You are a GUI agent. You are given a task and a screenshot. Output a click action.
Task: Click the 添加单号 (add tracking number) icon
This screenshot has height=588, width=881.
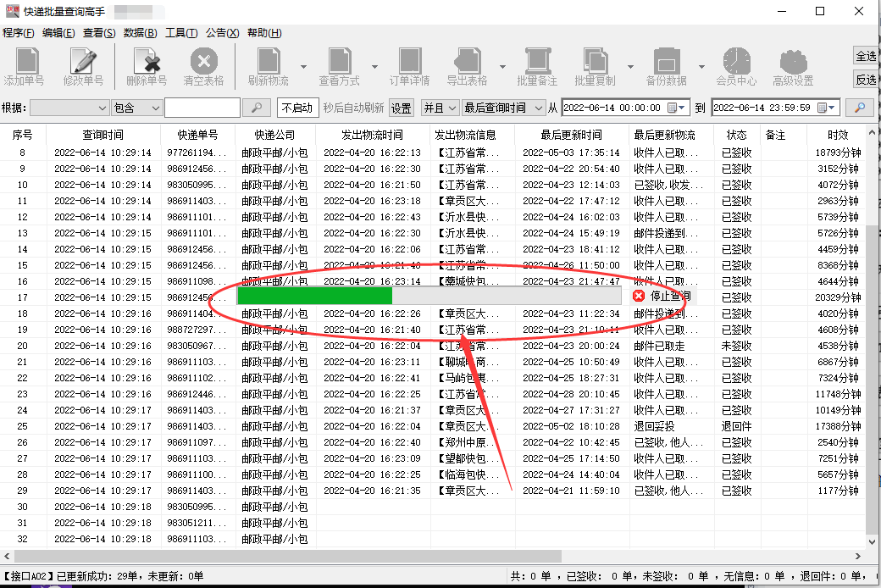[x=25, y=64]
